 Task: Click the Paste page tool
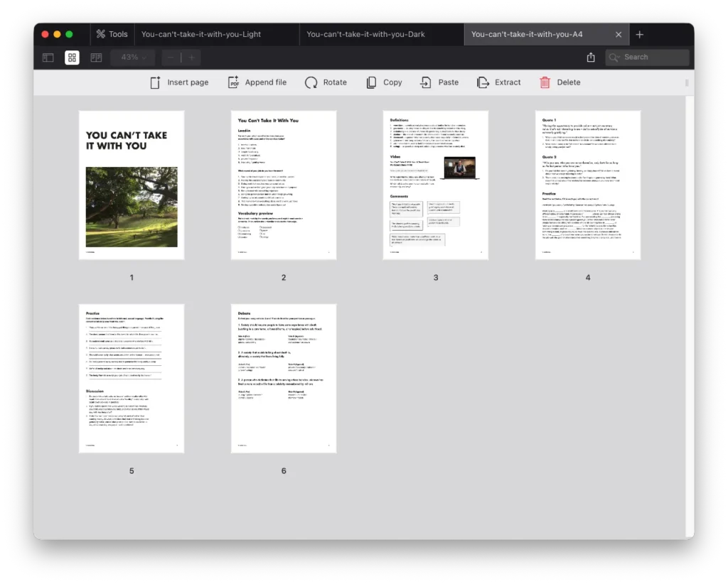click(439, 82)
